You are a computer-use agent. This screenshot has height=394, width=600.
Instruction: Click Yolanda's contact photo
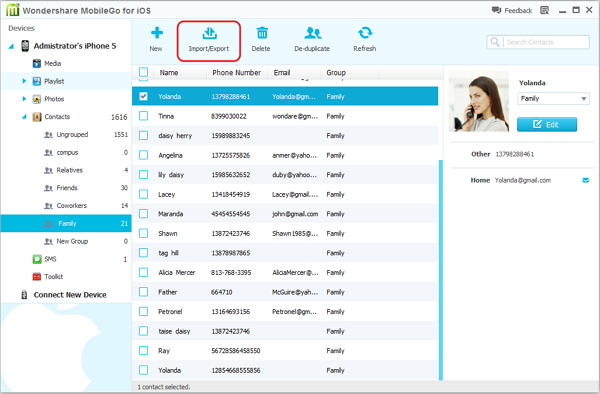(479, 101)
